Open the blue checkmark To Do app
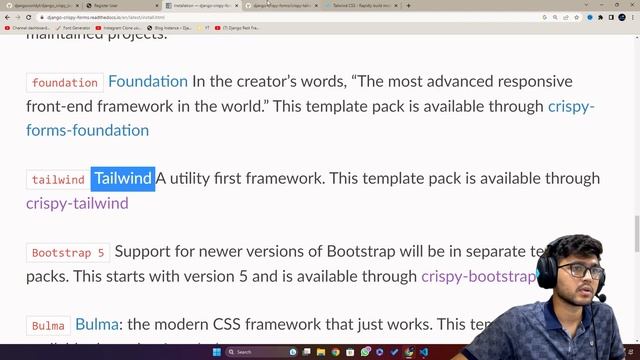 point(394,352)
